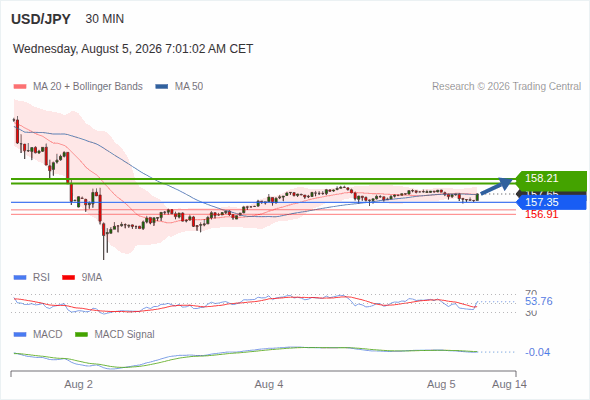Viewport: 590px width, 400px height.
Task: Click the USD/JPY chart title
Action: 41,19
